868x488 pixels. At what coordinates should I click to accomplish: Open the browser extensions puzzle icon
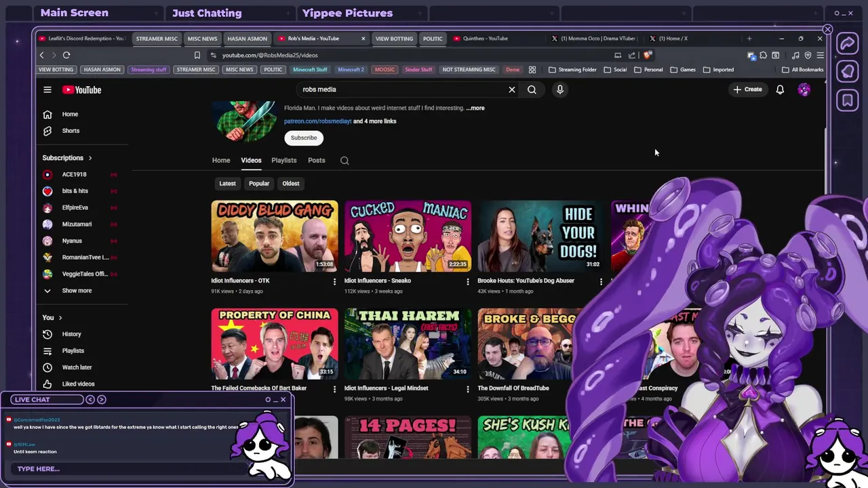763,55
